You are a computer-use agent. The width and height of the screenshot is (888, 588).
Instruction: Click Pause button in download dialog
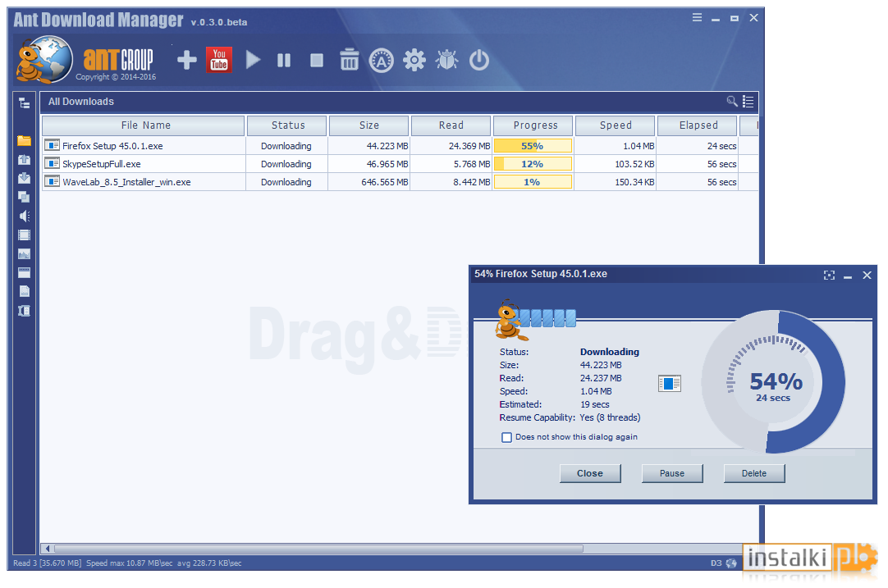click(x=672, y=474)
